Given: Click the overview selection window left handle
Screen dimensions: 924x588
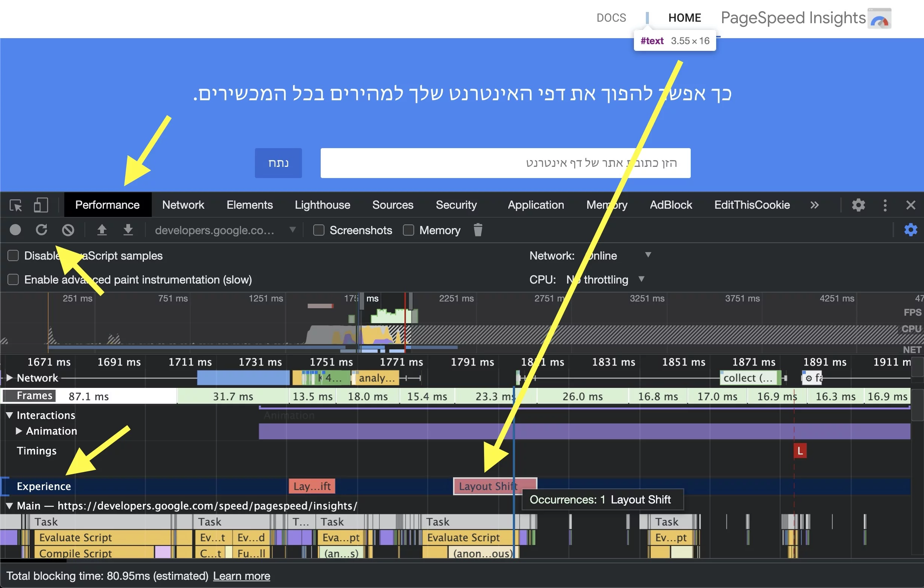Looking at the screenshot, I should 361,301.
